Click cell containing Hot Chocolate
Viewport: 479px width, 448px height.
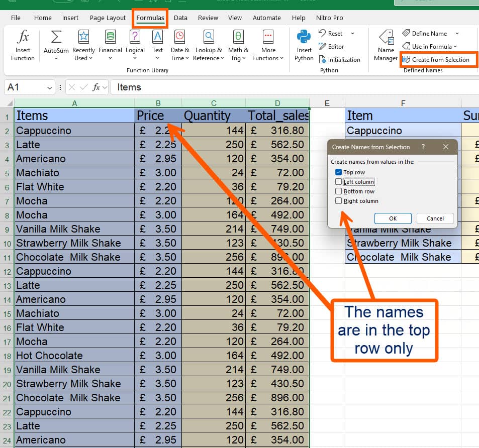click(74, 356)
